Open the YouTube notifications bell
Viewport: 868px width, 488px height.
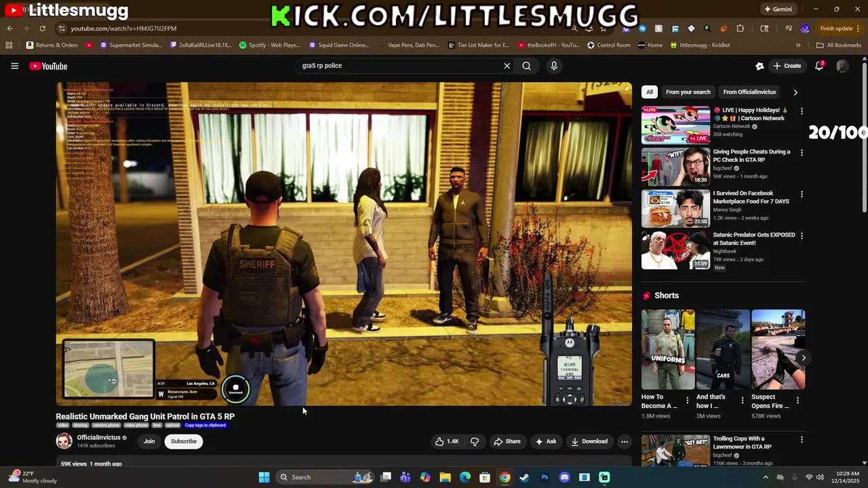819,66
